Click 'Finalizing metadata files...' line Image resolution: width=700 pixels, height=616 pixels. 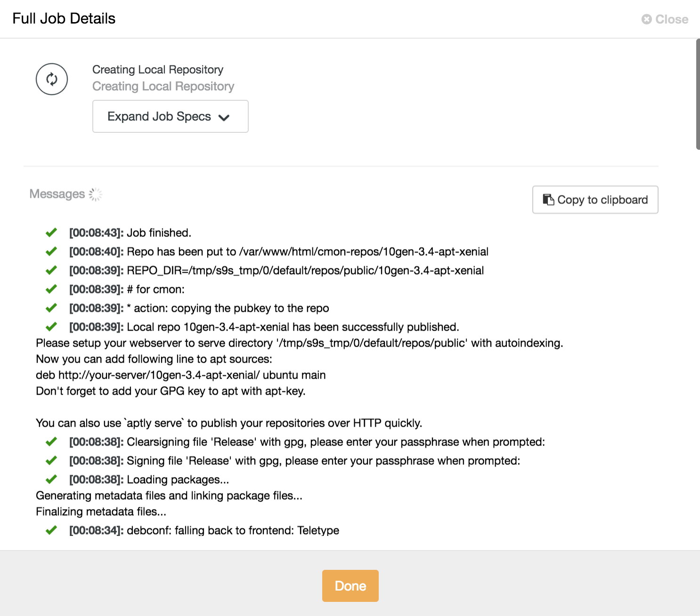[x=101, y=511]
